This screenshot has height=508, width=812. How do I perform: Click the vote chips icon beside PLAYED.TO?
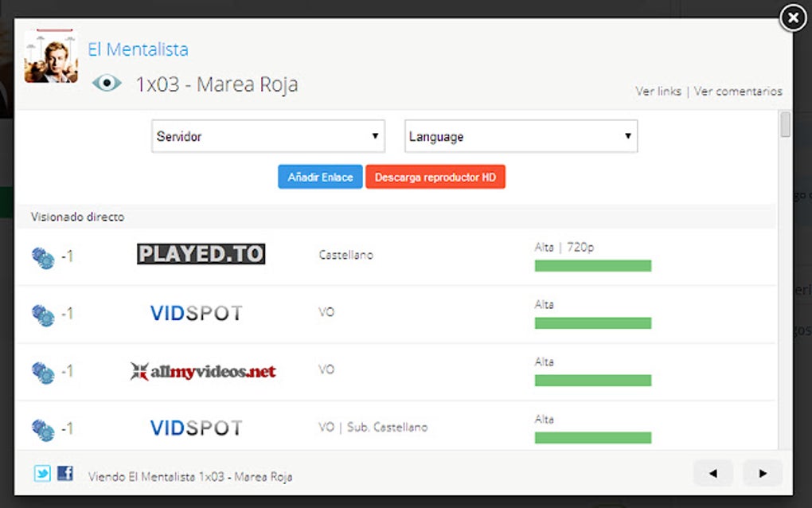tap(44, 256)
